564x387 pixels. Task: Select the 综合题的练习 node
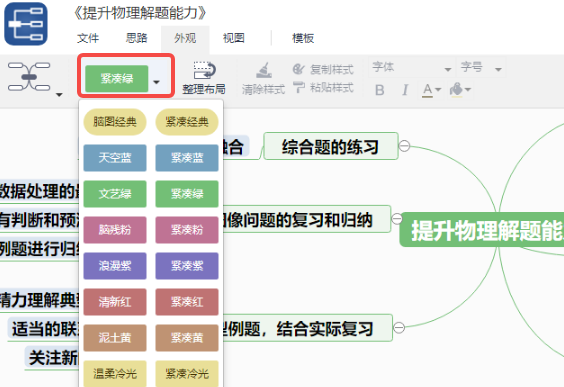point(331,146)
